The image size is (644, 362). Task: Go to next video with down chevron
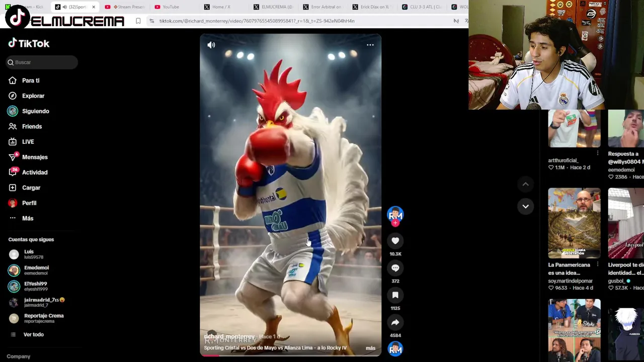(x=525, y=206)
